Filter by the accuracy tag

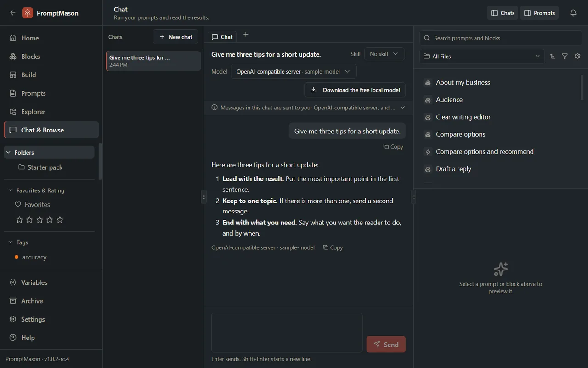[30, 257]
